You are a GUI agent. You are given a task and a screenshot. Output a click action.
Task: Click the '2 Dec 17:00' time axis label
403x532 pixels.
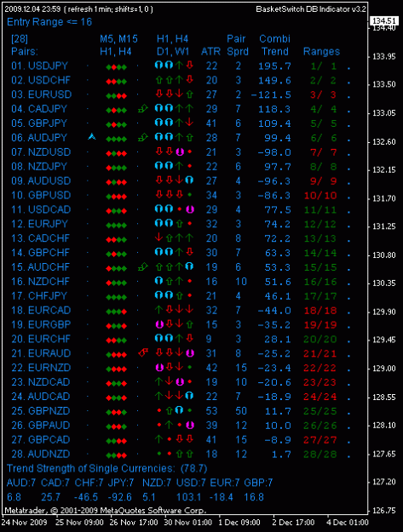(293, 522)
